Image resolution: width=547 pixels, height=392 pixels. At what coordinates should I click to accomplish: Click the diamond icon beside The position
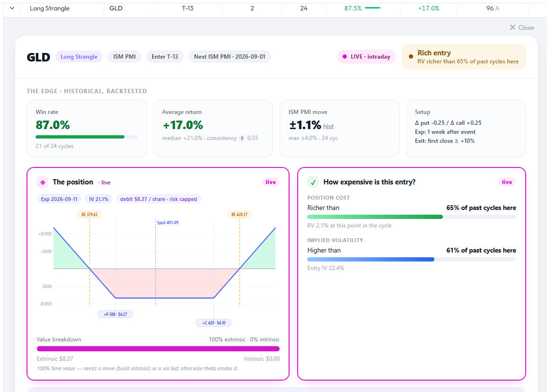pos(43,182)
